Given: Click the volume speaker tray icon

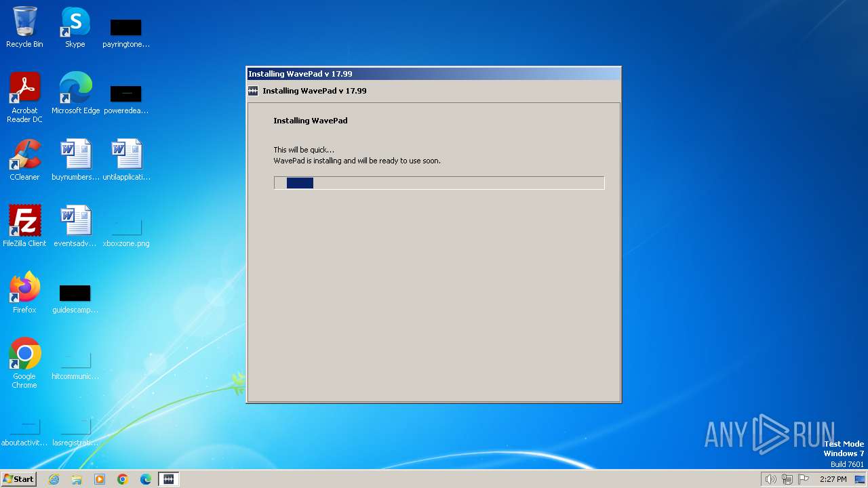Looking at the screenshot, I should (770, 479).
